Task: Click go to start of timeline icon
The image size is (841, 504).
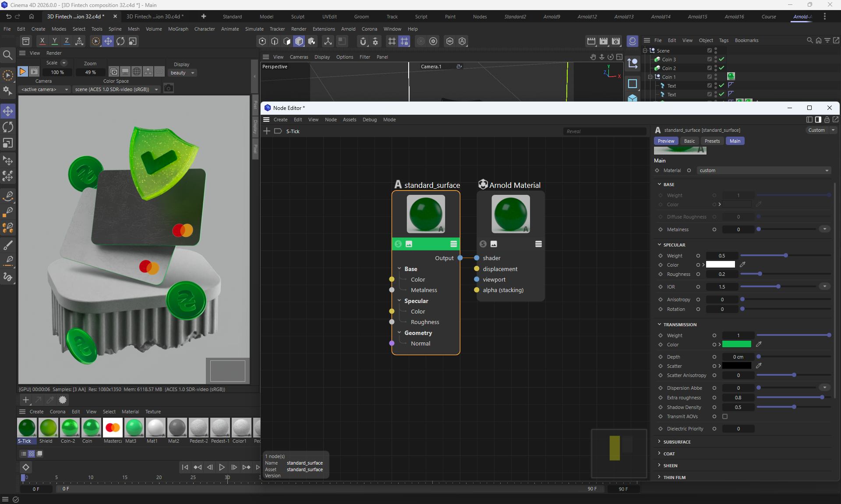Action: [x=185, y=467]
